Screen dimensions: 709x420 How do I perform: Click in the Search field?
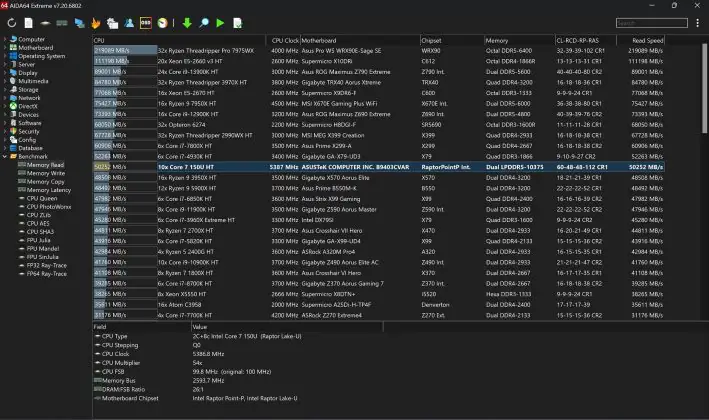[652, 23]
